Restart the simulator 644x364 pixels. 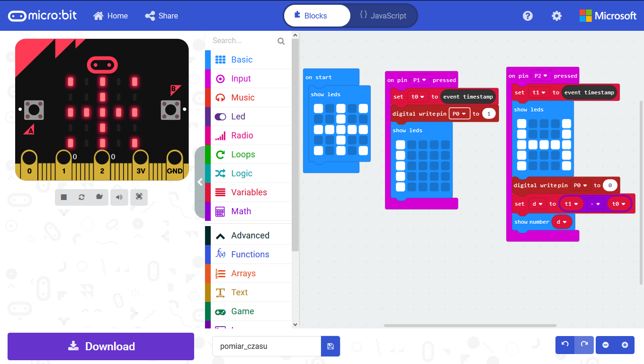[x=81, y=197]
